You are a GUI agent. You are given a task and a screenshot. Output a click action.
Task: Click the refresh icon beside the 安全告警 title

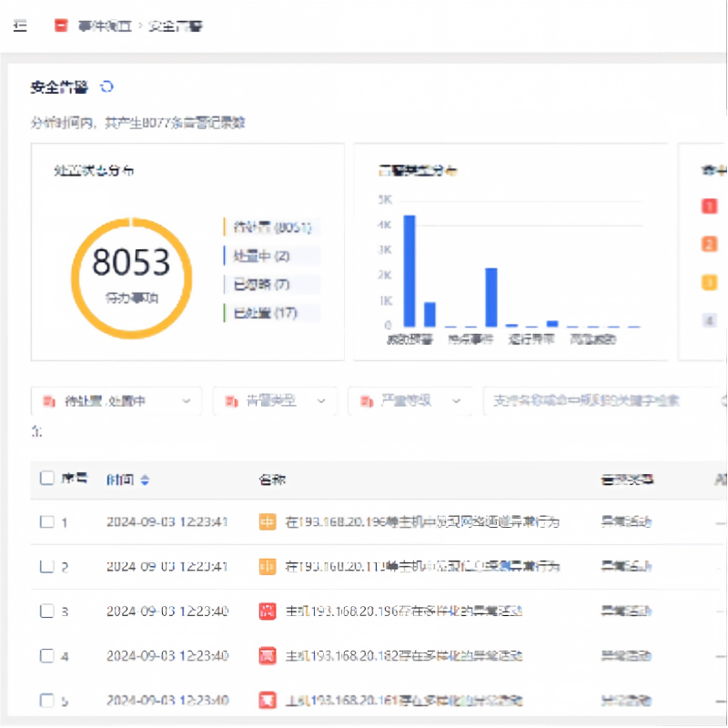click(x=106, y=86)
